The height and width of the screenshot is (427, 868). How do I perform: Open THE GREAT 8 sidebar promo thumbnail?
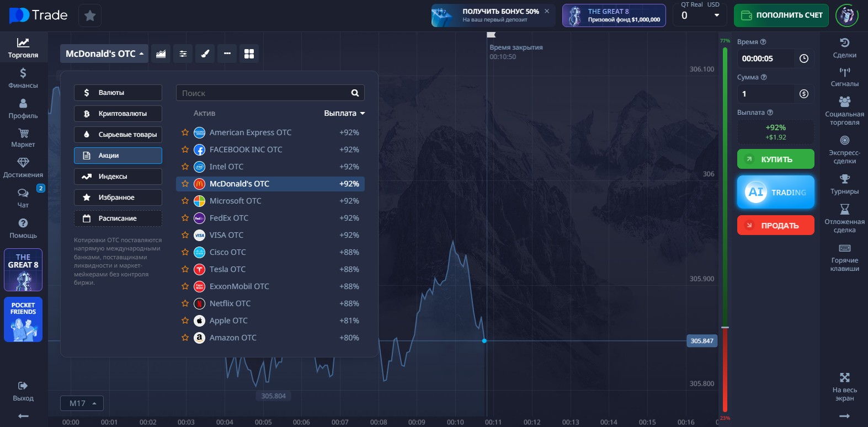(x=23, y=270)
